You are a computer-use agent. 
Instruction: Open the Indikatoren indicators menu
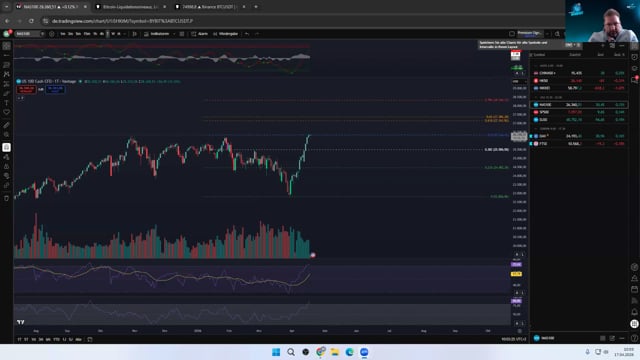pyautogui.click(x=156, y=34)
